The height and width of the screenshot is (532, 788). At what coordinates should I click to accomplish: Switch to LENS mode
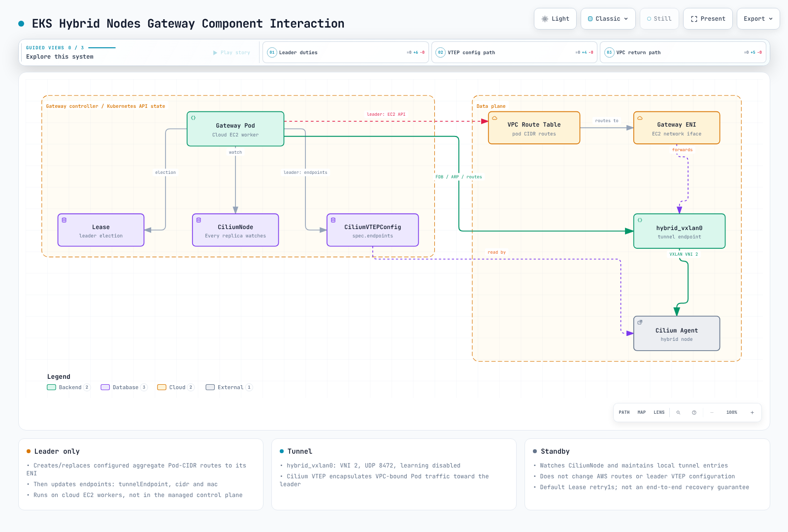pyautogui.click(x=659, y=412)
